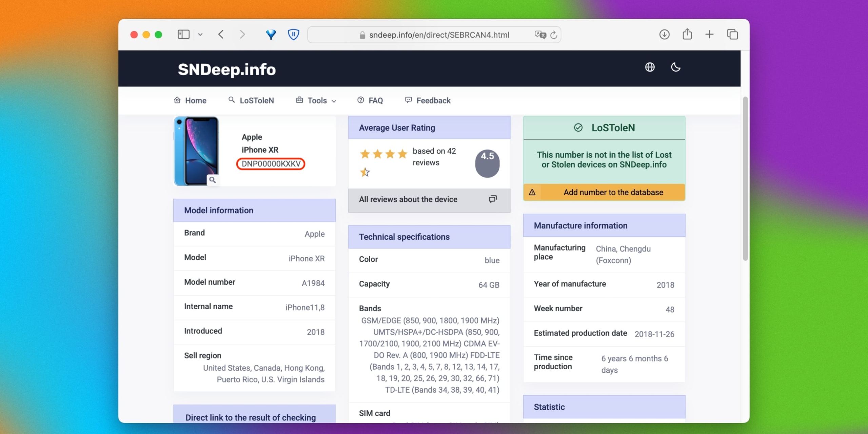Select the Capacity value 64 GB

[x=489, y=285]
